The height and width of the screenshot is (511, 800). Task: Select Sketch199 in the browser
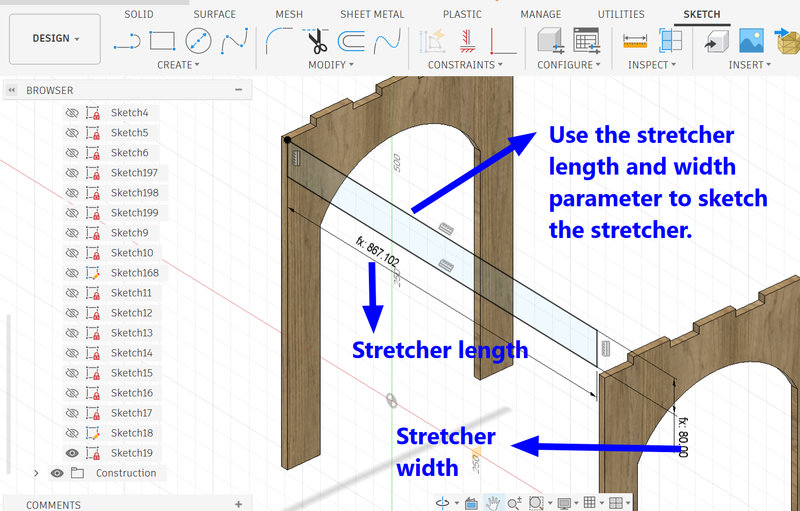tap(135, 213)
